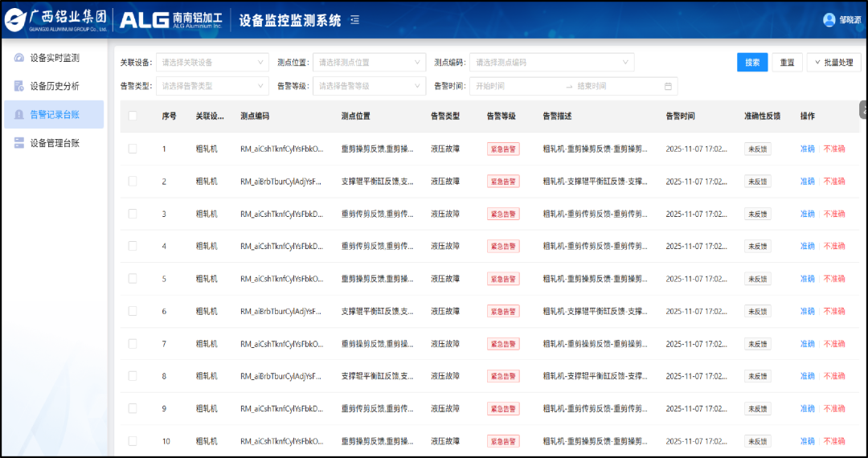Screen dimensions: 868x458
Task: Select the checkbox for row 5
Action: pyautogui.click(x=133, y=279)
